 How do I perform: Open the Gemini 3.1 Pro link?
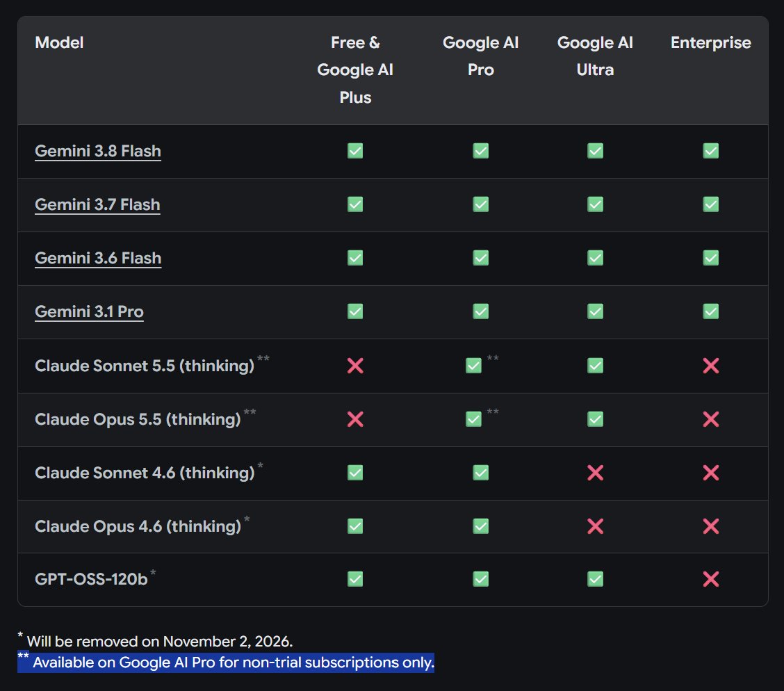click(89, 311)
